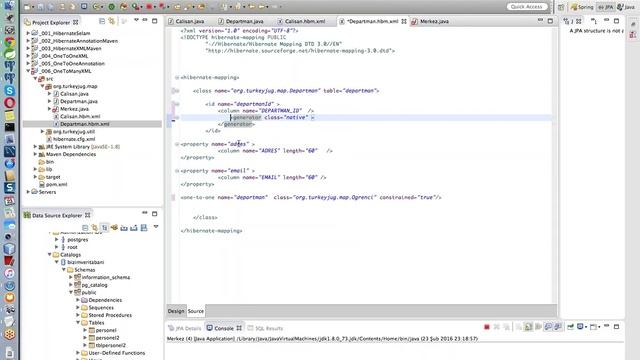Image resolution: width=640 pixels, height=360 pixels.
Task: Click the error marker beside one-to-one line
Action: tap(173, 198)
